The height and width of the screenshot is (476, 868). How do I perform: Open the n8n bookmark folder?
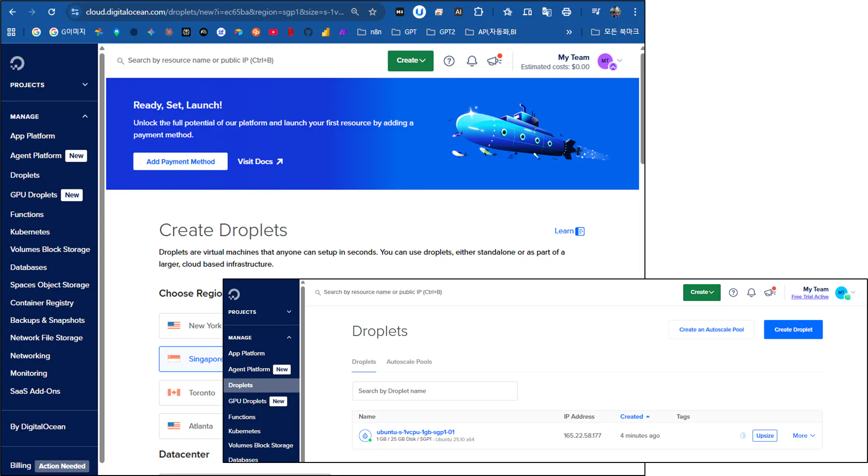coord(369,32)
